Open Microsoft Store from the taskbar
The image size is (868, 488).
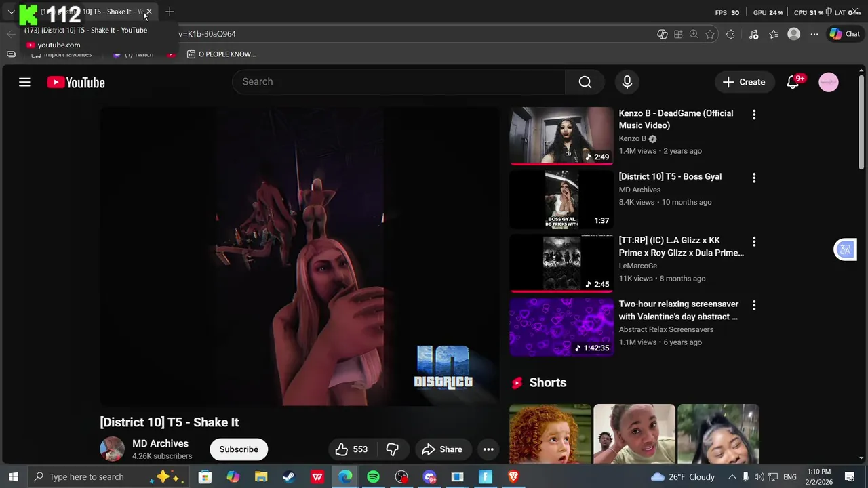pyautogui.click(x=205, y=477)
